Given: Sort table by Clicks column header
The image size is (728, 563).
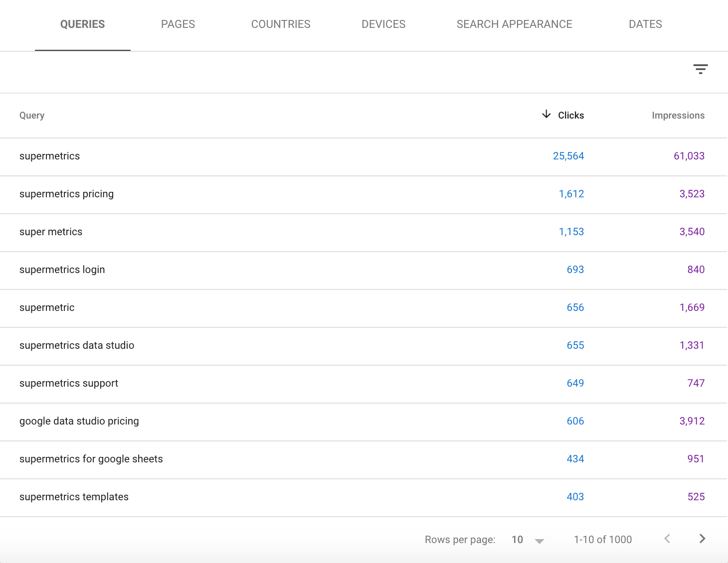Looking at the screenshot, I should pyautogui.click(x=570, y=116).
